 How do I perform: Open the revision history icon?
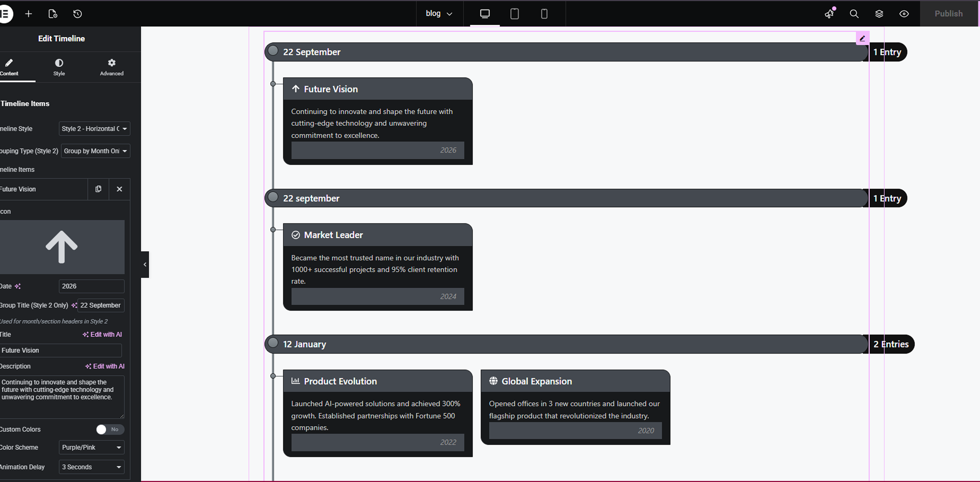77,14
